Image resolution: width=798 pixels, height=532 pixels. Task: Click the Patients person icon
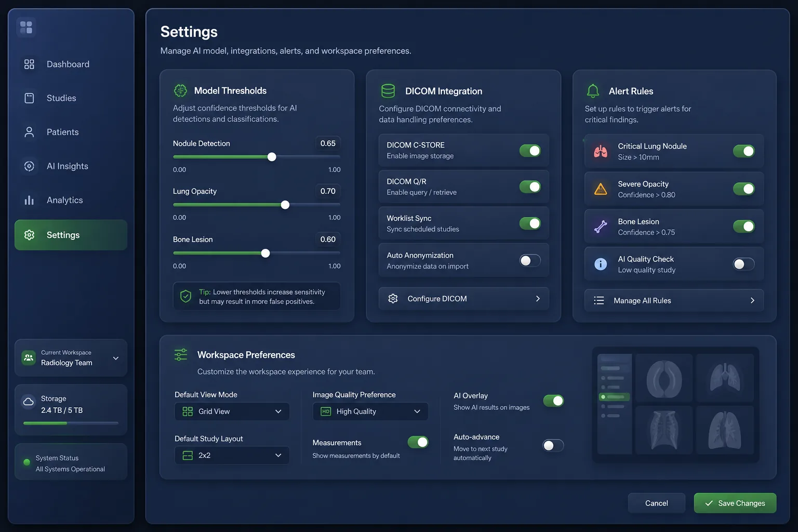point(29,132)
